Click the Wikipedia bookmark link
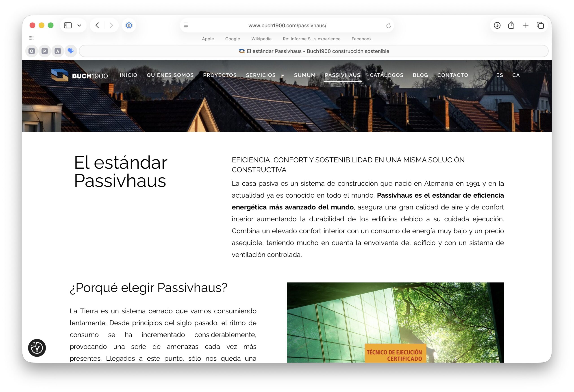 (261, 39)
